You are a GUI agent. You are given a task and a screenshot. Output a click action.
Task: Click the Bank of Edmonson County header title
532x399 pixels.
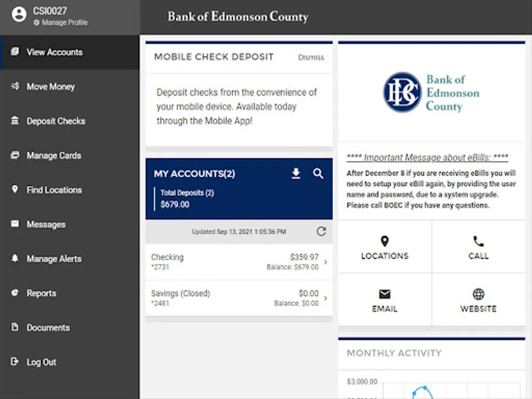[x=238, y=17]
